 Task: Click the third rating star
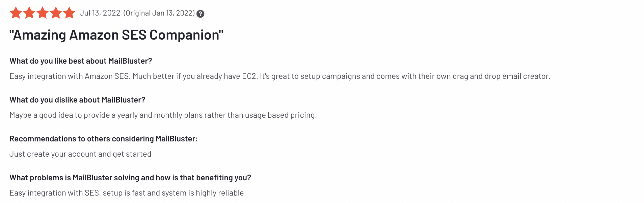pyautogui.click(x=43, y=13)
